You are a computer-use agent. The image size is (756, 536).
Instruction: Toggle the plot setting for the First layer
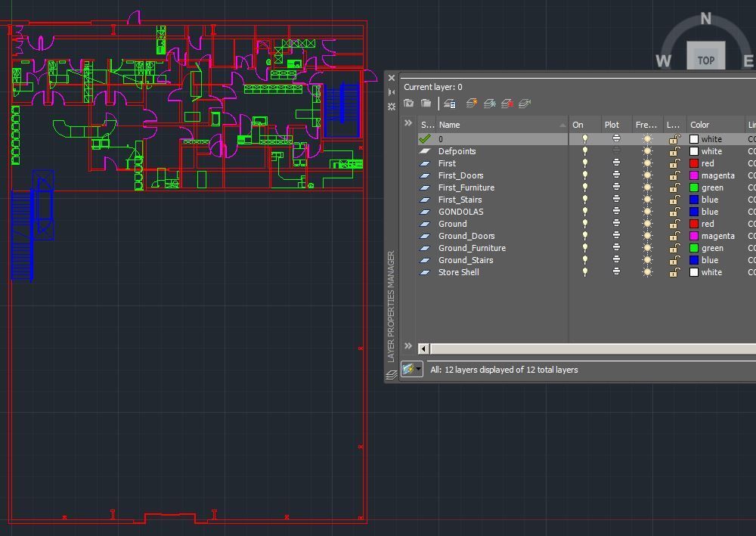click(616, 163)
